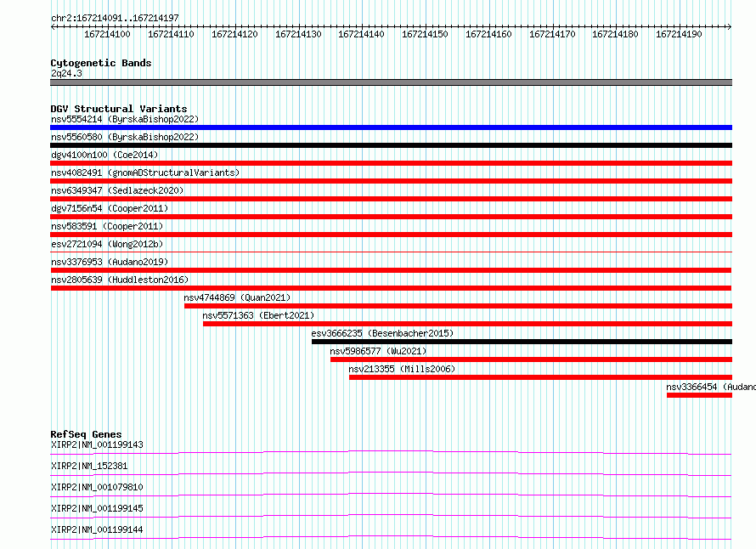Open nsv583591 (Cooper2011) variant label
This screenshot has height=549, width=756.
(x=107, y=226)
